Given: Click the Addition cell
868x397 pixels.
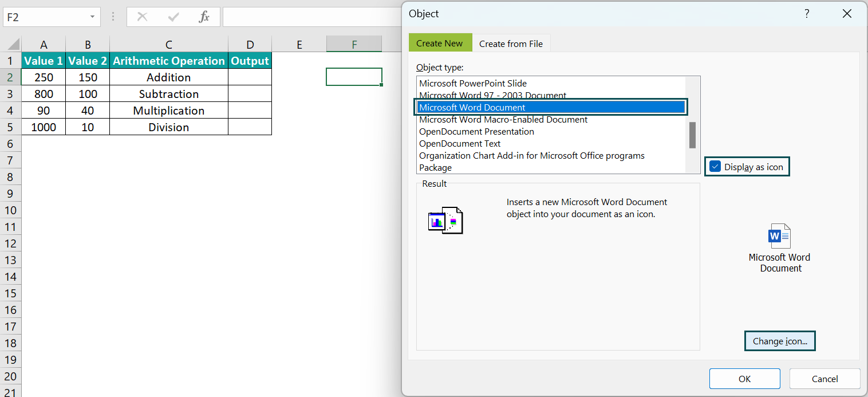Looking at the screenshot, I should 169,77.
